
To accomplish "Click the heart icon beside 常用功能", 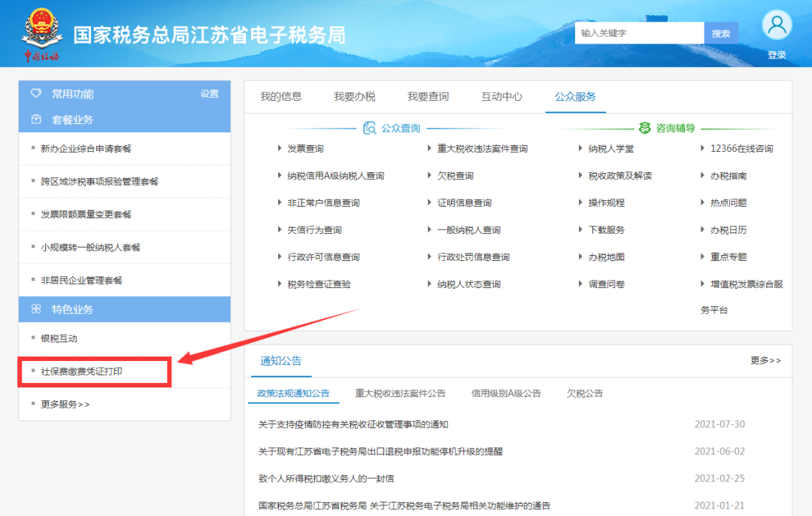I will [36, 93].
